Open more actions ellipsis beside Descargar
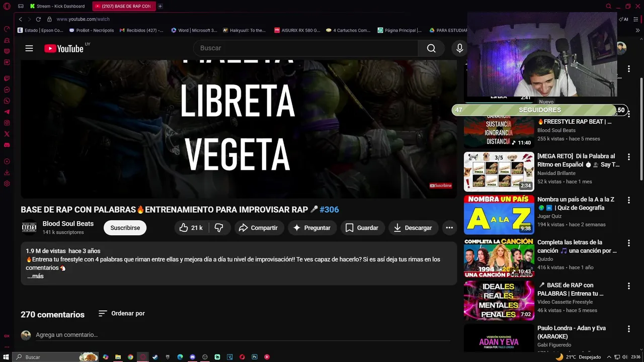This screenshot has height=362, width=644. (449, 228)
